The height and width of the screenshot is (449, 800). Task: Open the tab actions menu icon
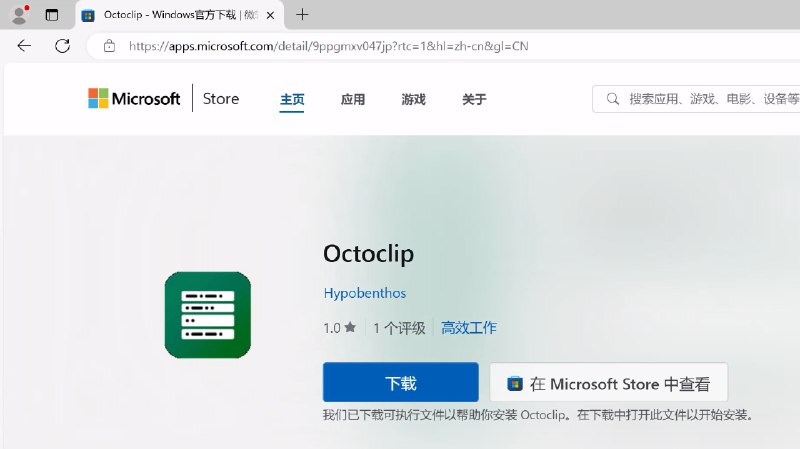click(x=52, y=15)
